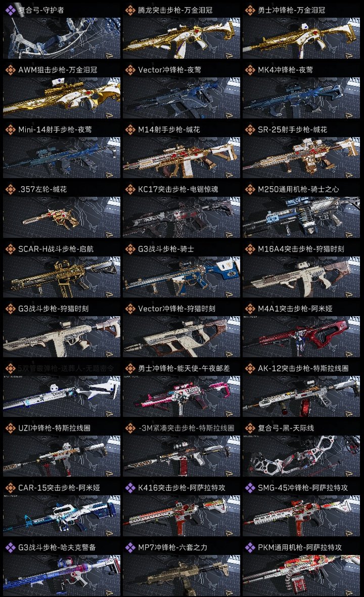Image resolution: width=364 pixels, height=597 pixels.
Task: Click orange rarity icon beside AWM狙击步枪-万金泪冠
Action: (x=10, y=70)
